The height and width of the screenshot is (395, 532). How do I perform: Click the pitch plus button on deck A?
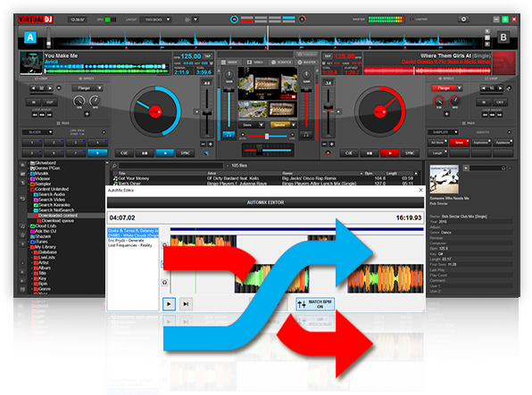(211, 144)
